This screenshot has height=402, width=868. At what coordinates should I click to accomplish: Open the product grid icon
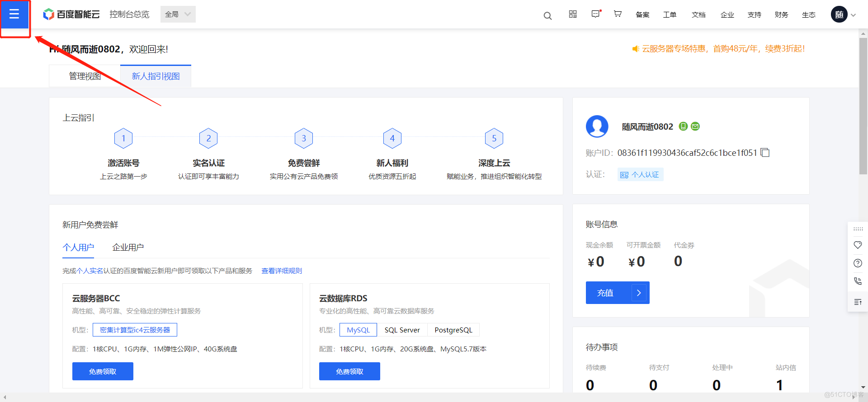[x=573, y=14]
